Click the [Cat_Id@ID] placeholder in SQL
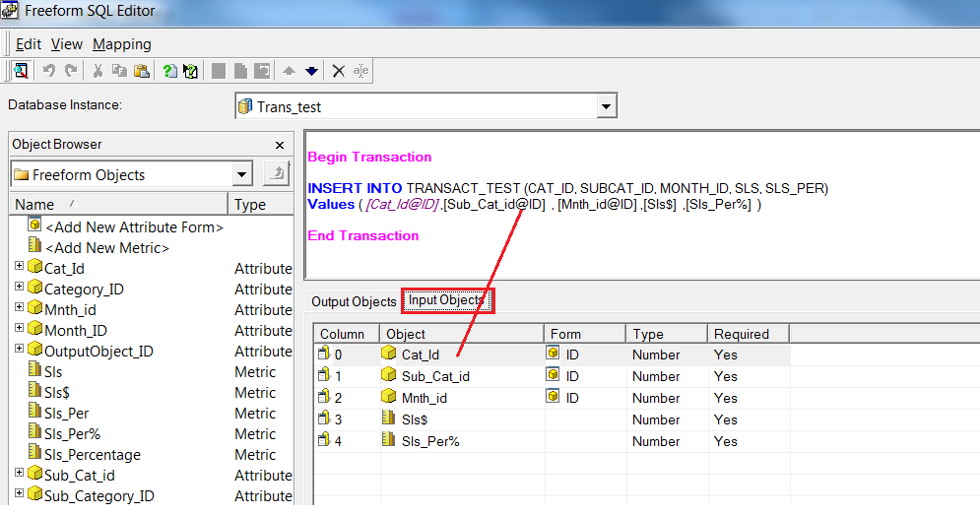The width and height of the screenshot is (980, 516). 403,204
